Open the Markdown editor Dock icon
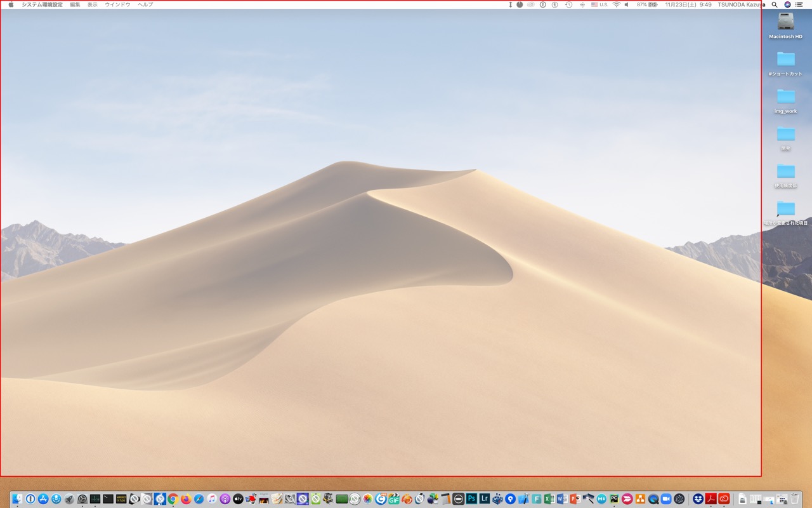This screenshot has height=508, width=812. coord(601,499)
